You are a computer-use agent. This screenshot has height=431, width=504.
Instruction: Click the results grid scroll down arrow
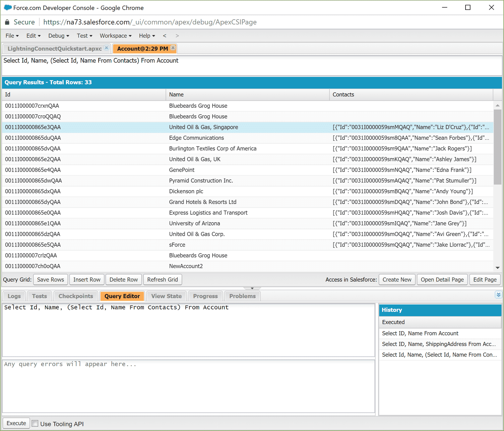(497, 268)
